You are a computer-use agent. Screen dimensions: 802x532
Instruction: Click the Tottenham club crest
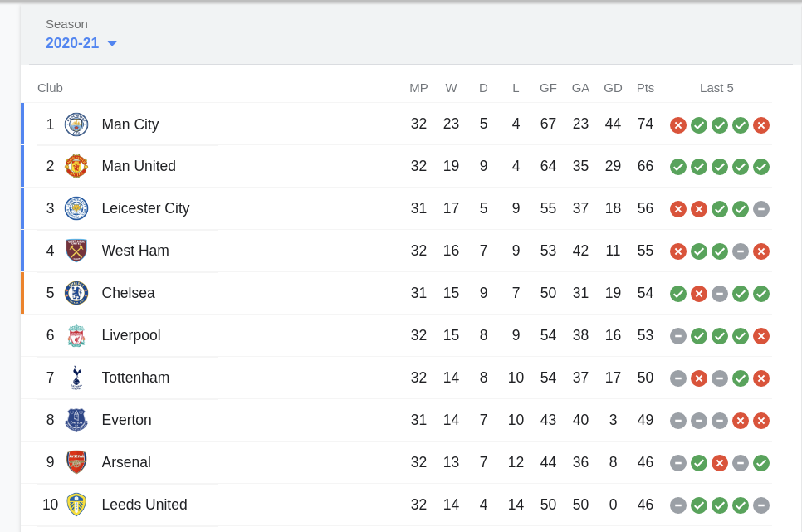click(x=76, y=378)
